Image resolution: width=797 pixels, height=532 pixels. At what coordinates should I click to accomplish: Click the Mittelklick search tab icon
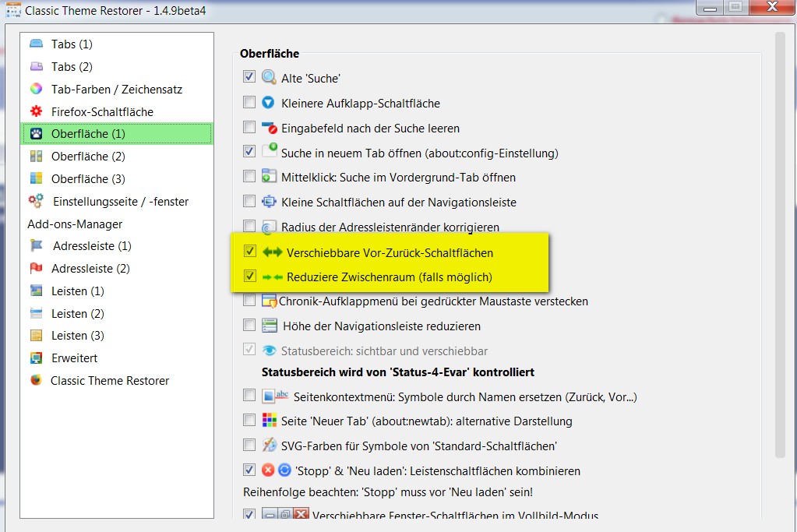[269, 176]
